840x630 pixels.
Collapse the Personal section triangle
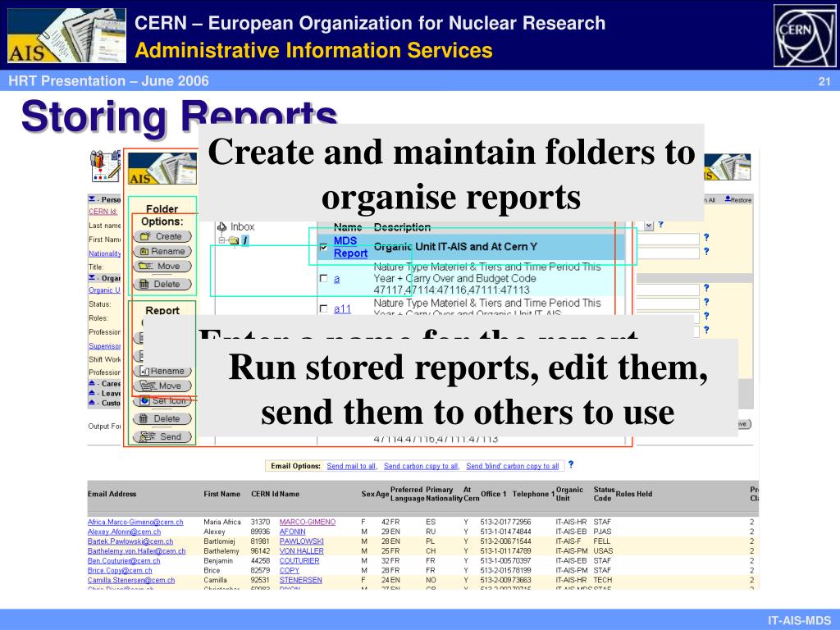[x=92, y=199]
